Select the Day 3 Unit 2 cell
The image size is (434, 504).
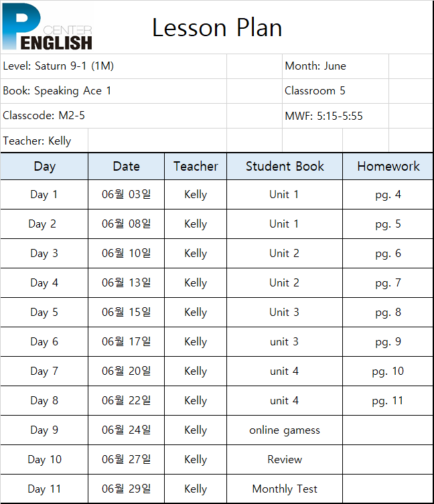[285, 253]
